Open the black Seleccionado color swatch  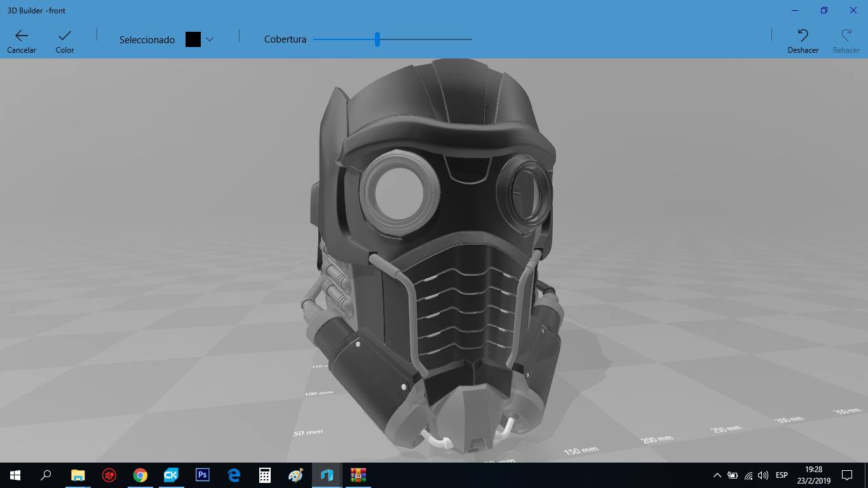click(193, 39)
